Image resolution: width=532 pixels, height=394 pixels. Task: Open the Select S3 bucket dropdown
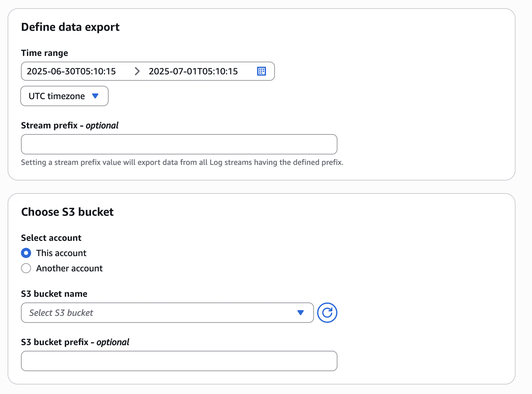coord(159,313)
